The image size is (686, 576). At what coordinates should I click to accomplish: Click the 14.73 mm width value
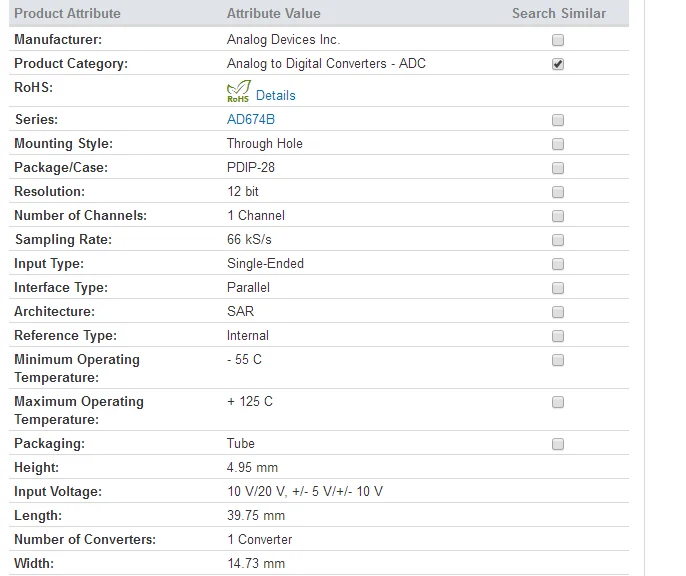pyautogui.click(x=256, y=563)
